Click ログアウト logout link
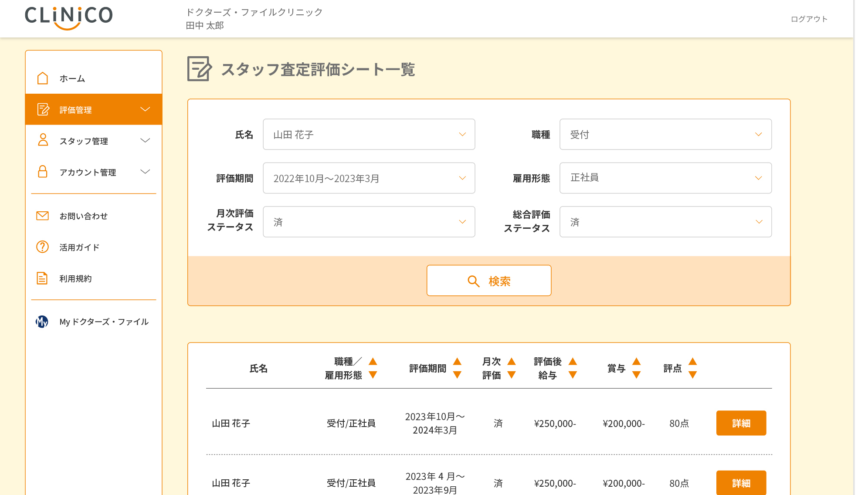The height and width of the screenshot is (495, 868). pyautogui.click(x=809, y=19)
